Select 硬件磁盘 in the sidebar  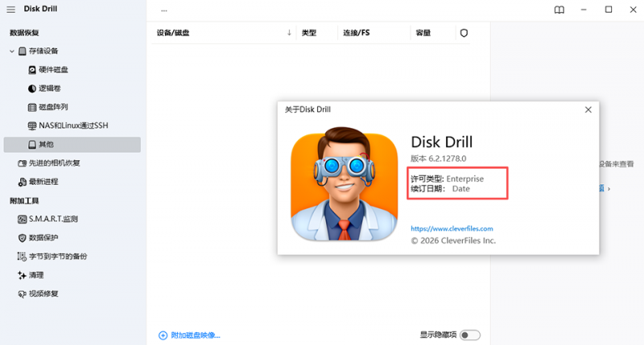pos(53,70)
